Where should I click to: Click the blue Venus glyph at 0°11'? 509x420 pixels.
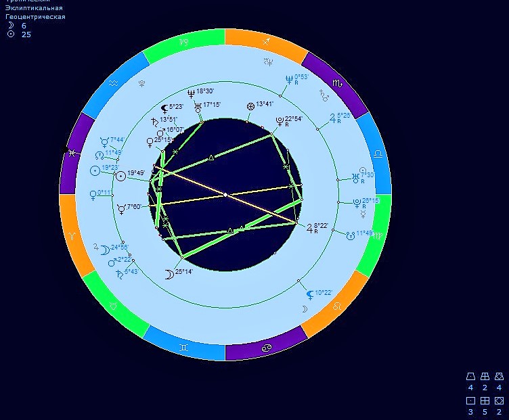[93, 195]
